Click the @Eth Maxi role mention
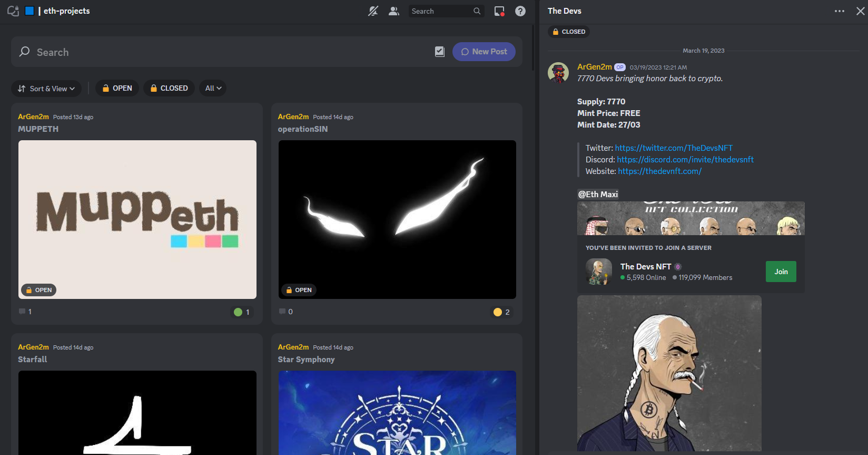Screen dimensions: 868x455 (598, 195)
